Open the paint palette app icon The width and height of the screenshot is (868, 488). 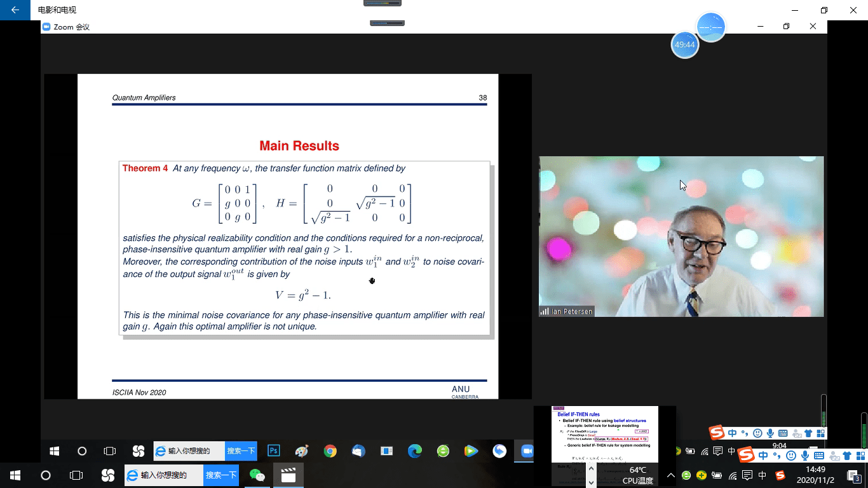(302, 451)
